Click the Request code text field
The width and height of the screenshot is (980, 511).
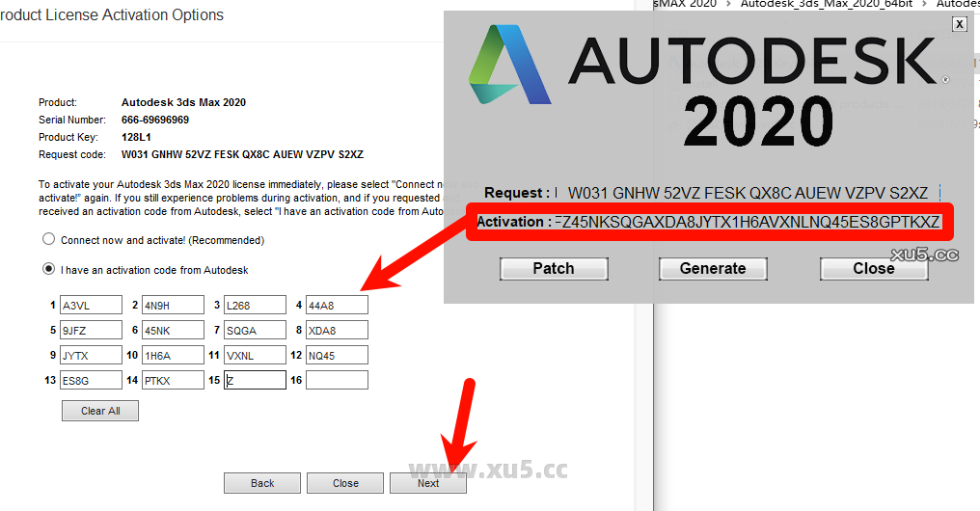747,193
